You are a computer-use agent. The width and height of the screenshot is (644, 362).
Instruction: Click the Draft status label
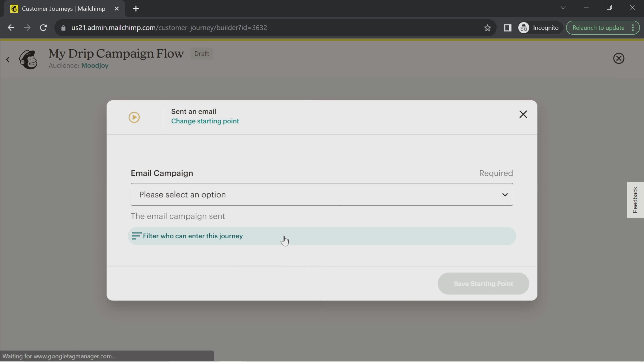tap(202, 53)
